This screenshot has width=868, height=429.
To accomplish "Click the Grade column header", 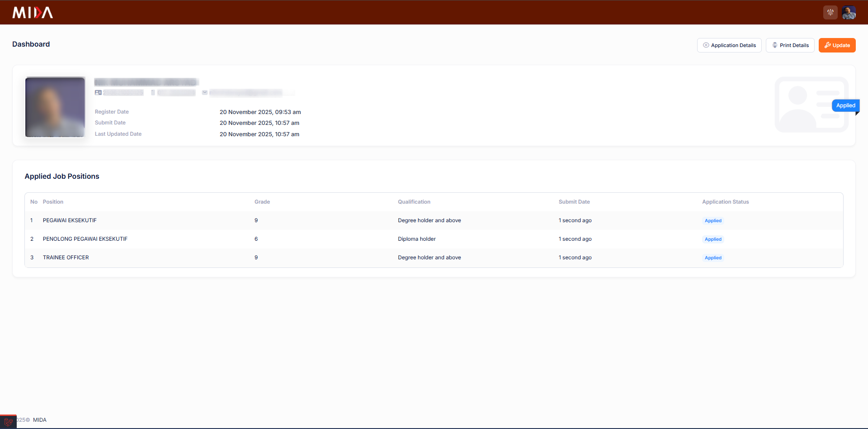I will coord(262,202).
